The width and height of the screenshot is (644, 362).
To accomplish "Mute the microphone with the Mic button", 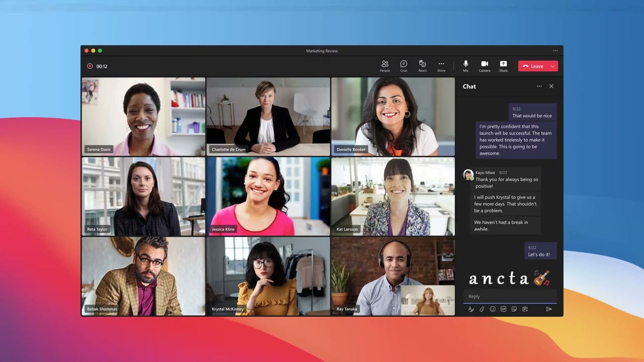I will pos(466,66).
